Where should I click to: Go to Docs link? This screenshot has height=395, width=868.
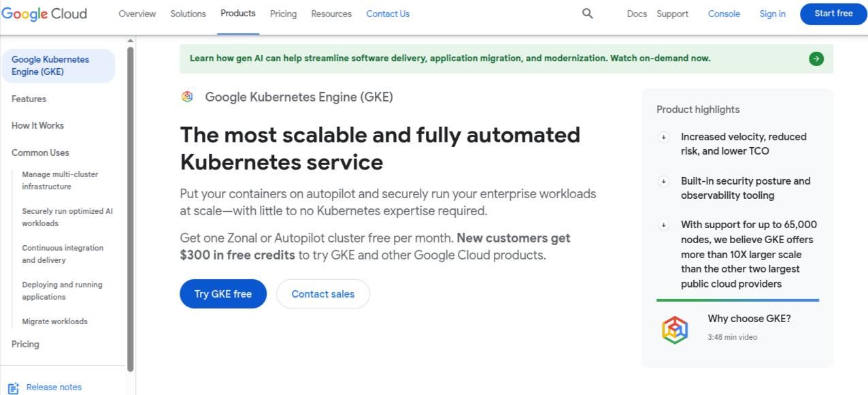pyautogui.click(x=637, y=14)
